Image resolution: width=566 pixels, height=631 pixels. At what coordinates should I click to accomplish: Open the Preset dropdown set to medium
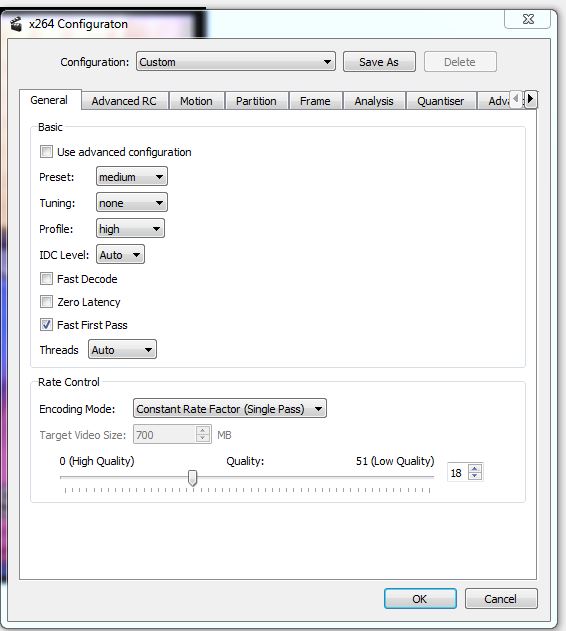coord(132,176)
